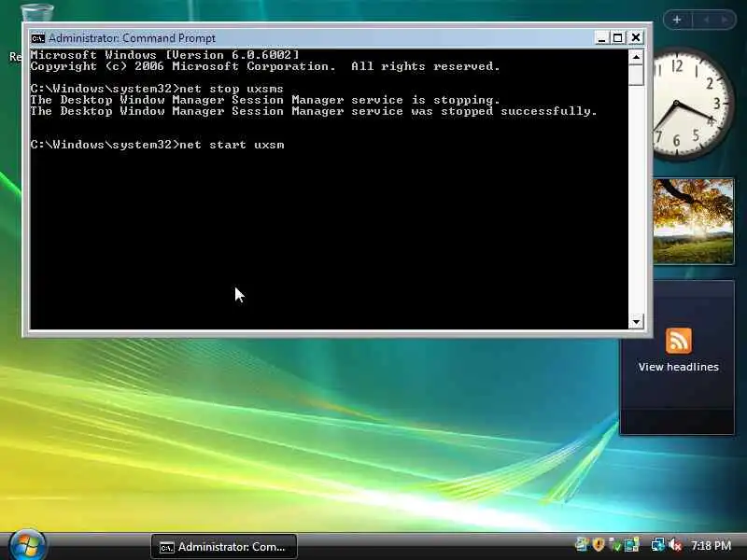This screenshot has width=747, height=560.
Task: Click the RSS feed icon in the headlines gadget
Action: click(x=679, y=340)
